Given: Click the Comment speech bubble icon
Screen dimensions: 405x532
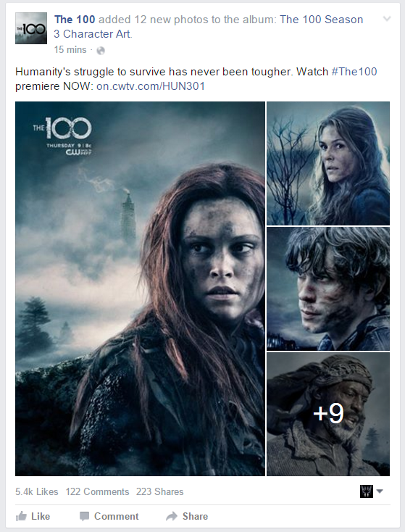Looking at the screenshot, I should point(84,516).
